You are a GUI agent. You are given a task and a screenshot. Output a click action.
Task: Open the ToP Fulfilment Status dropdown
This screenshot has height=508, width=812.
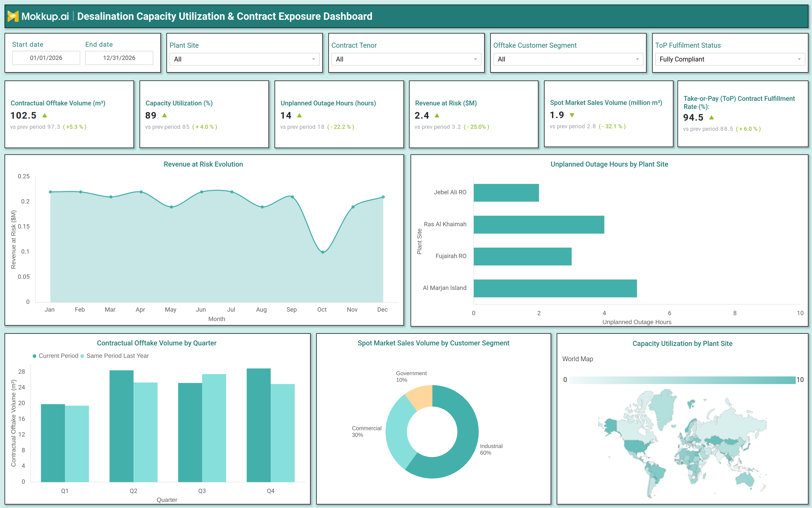730,59
